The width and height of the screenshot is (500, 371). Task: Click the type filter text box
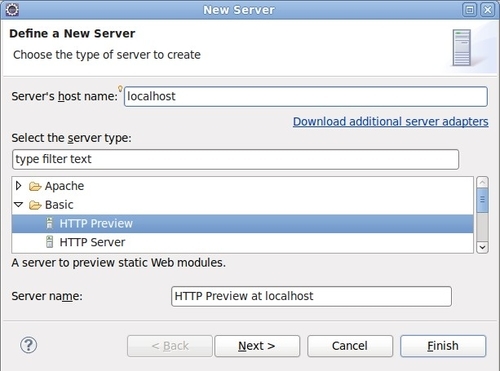click(235, 159)
